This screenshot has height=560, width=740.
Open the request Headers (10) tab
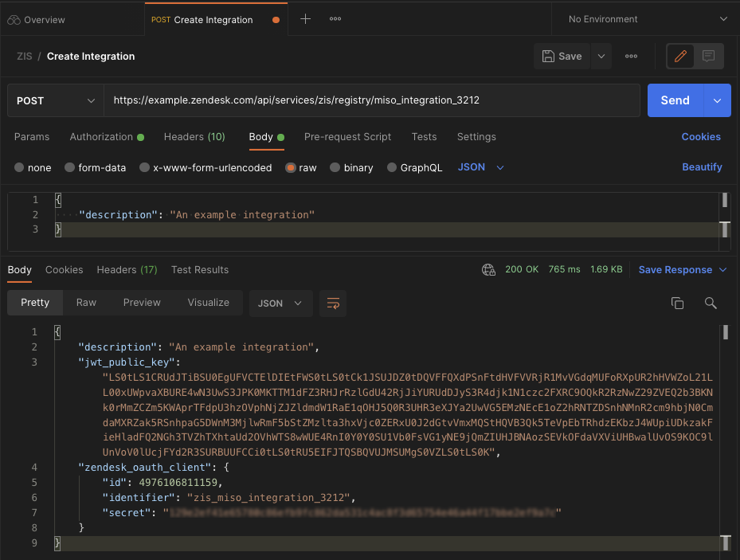coord(194,137)
